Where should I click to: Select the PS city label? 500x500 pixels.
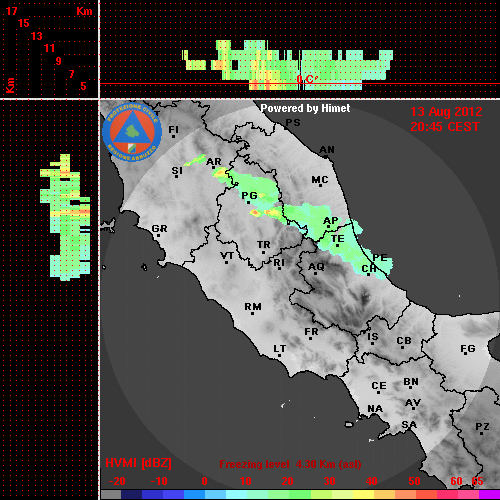pos(293,123)
